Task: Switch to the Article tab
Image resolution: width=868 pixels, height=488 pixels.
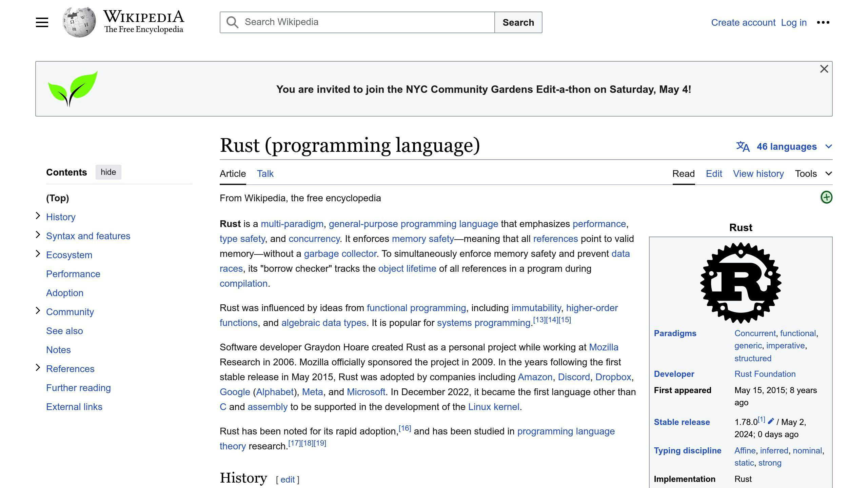Action: [233, 174]
